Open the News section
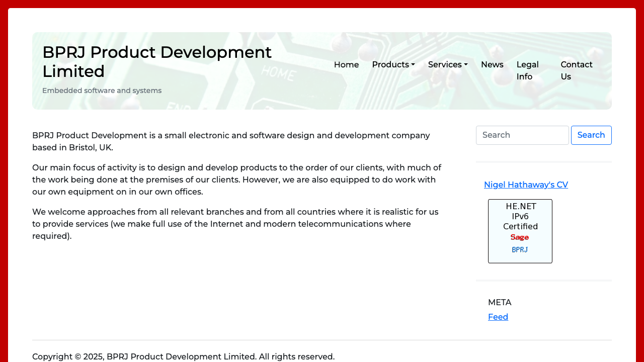 click(x=492, y=64)
